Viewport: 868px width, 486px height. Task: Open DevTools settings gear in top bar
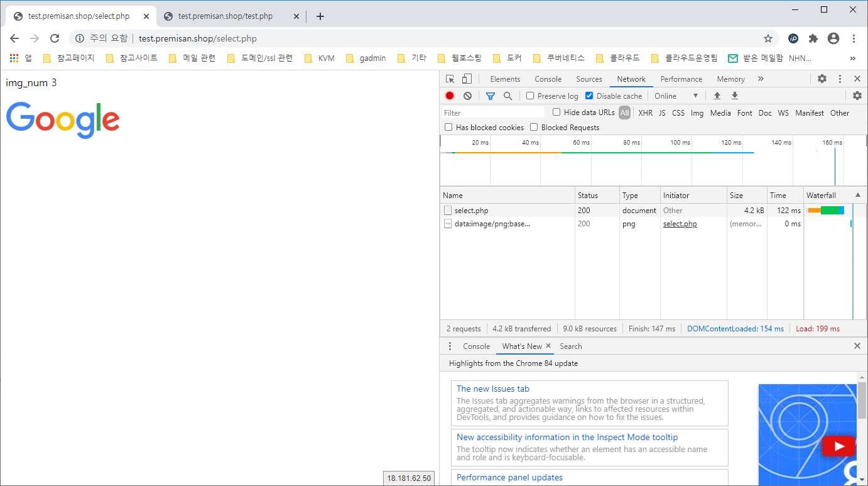[x=822, y=79]
